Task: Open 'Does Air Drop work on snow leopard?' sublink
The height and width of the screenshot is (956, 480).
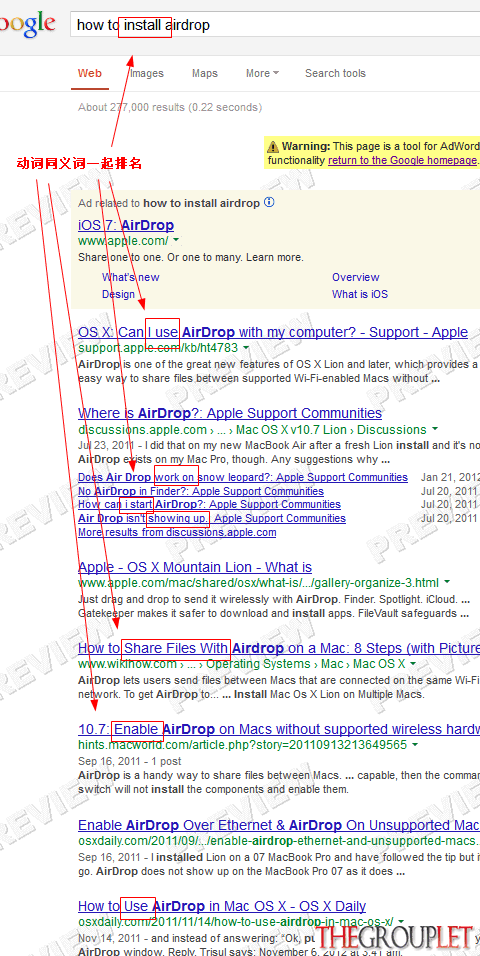Action: point(243,477)
